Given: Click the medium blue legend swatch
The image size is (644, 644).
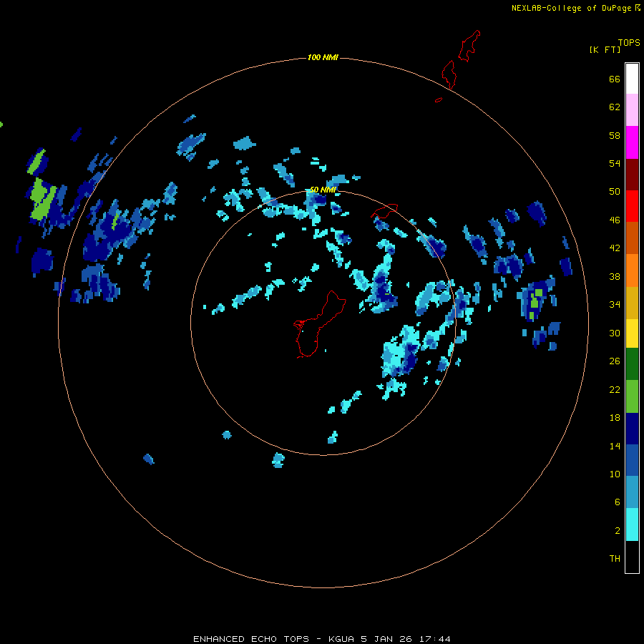Looking at the screenshot, I should pos(632,460).
